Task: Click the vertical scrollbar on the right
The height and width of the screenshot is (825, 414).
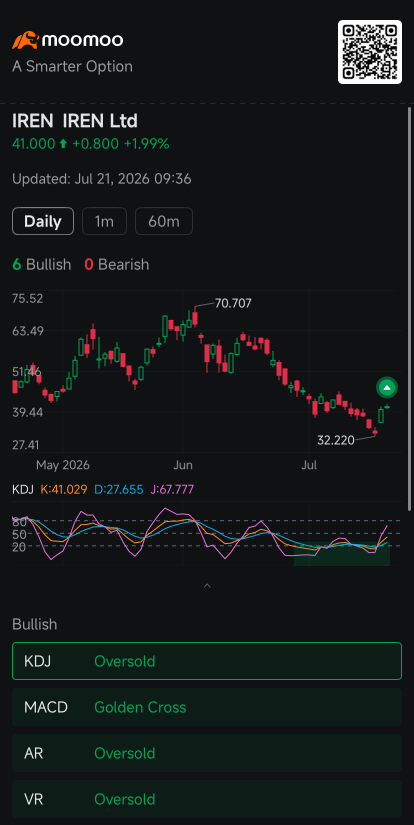Action: click(410, 308)
